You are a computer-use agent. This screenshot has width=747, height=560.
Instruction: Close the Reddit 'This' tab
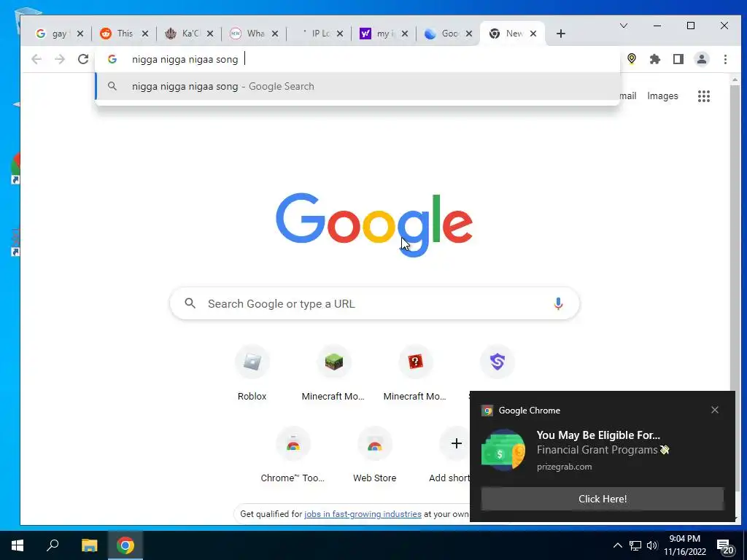pos(145,34)
